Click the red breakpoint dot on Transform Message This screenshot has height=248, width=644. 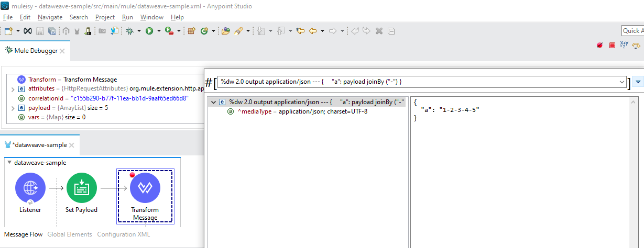coord(133,175)
